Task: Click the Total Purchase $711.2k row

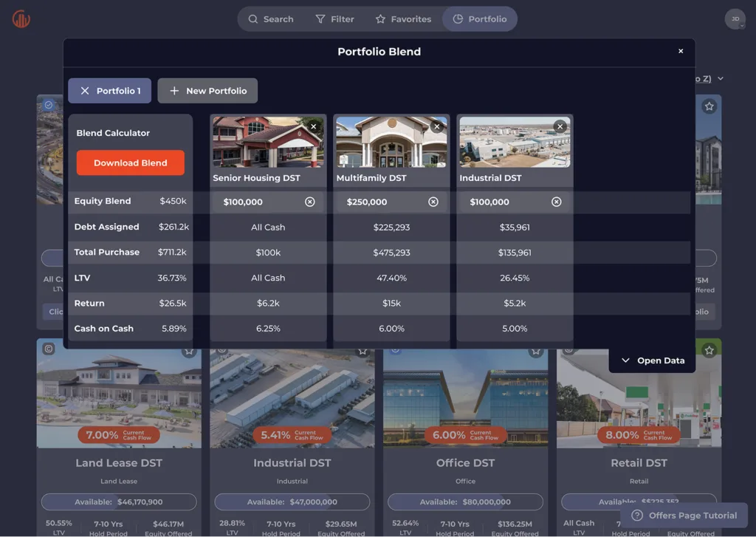Action: click(x=130, y=253)
